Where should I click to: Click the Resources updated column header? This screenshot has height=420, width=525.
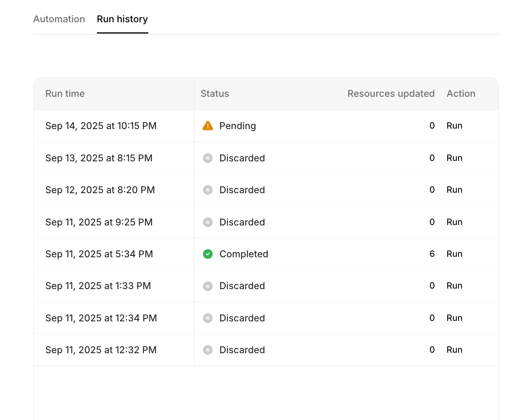point(391,94)
